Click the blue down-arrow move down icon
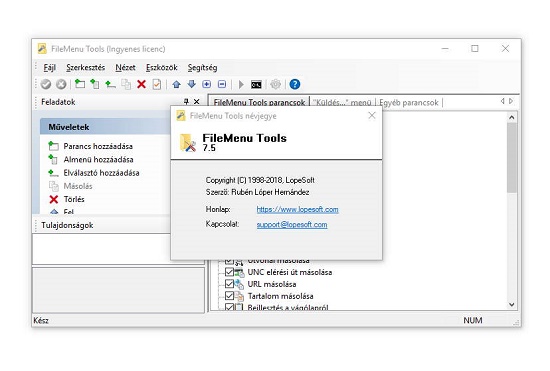 pyautogui.click(x=192, y=84)
